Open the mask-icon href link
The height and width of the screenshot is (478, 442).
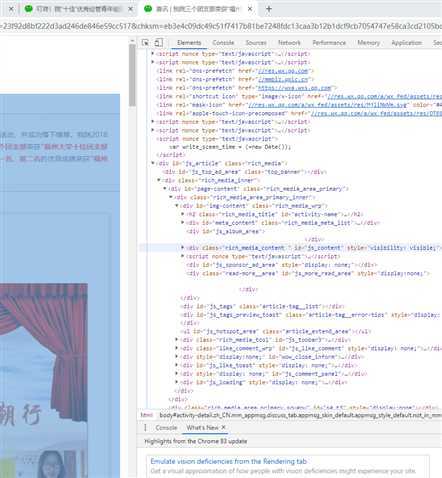coord(327,105)
